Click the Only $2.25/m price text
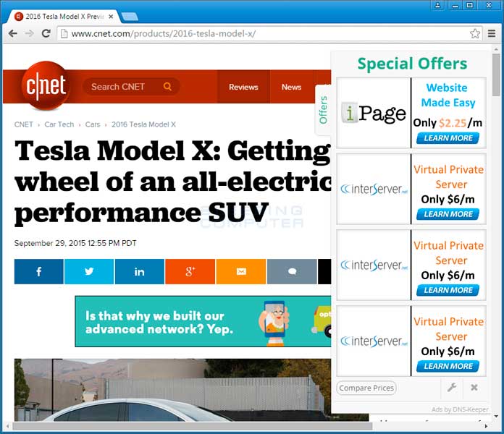This screenshot has width=504, height=434. click(448, 123)
